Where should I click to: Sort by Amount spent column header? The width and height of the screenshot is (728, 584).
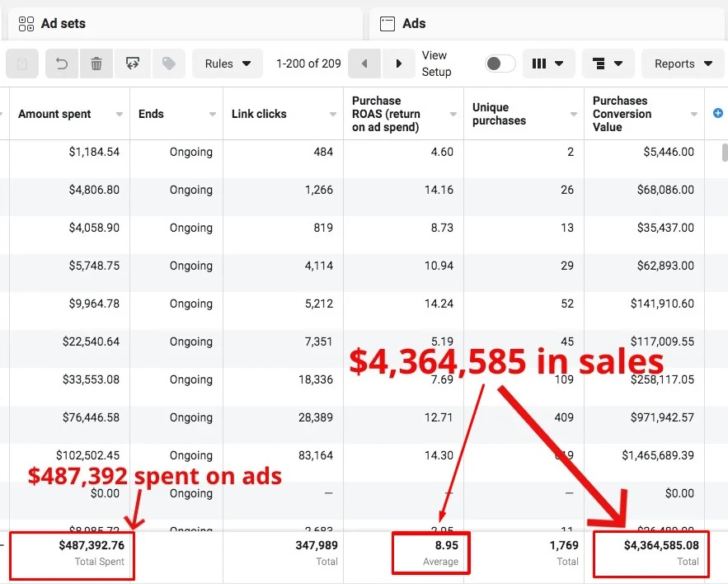[55, 114]
